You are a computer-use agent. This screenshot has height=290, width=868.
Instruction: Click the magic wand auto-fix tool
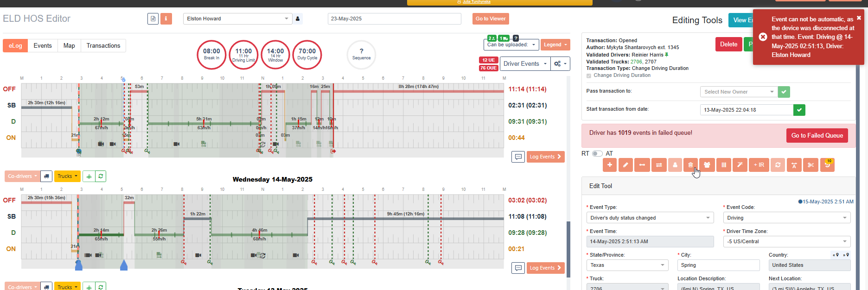pyautogui.click(x=740, y=165)
